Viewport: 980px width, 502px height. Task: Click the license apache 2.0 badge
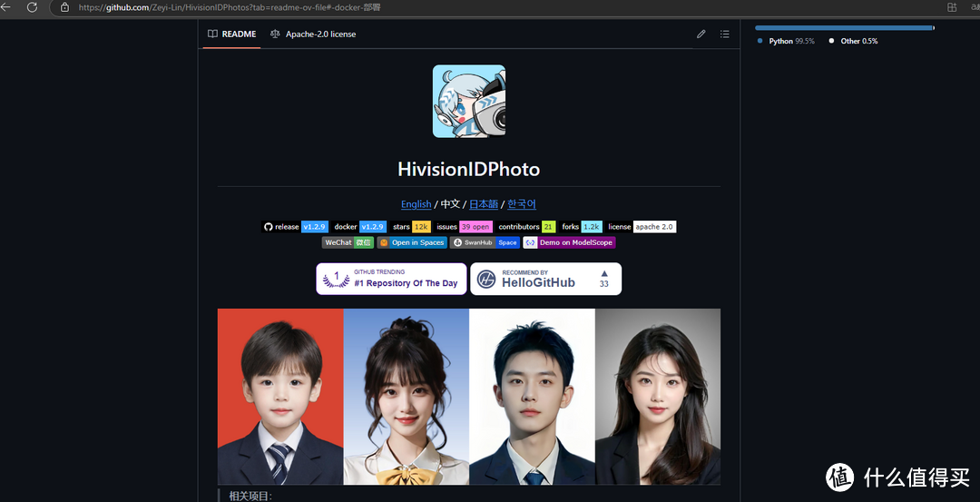(641, 227)
